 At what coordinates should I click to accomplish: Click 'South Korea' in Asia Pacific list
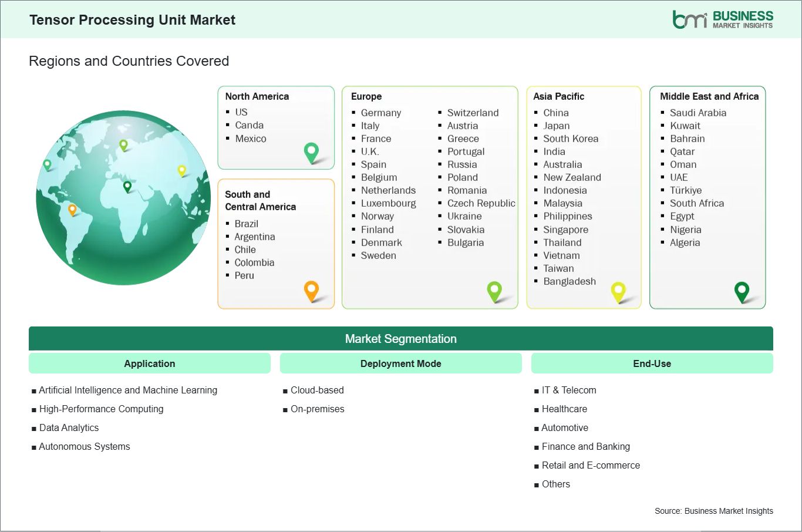click(571, 139)
